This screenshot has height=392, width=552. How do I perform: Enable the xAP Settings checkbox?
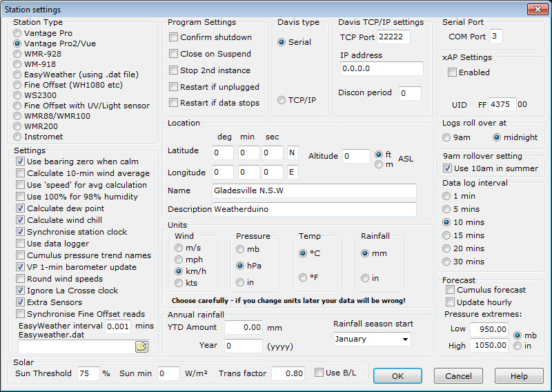[452, 72]
